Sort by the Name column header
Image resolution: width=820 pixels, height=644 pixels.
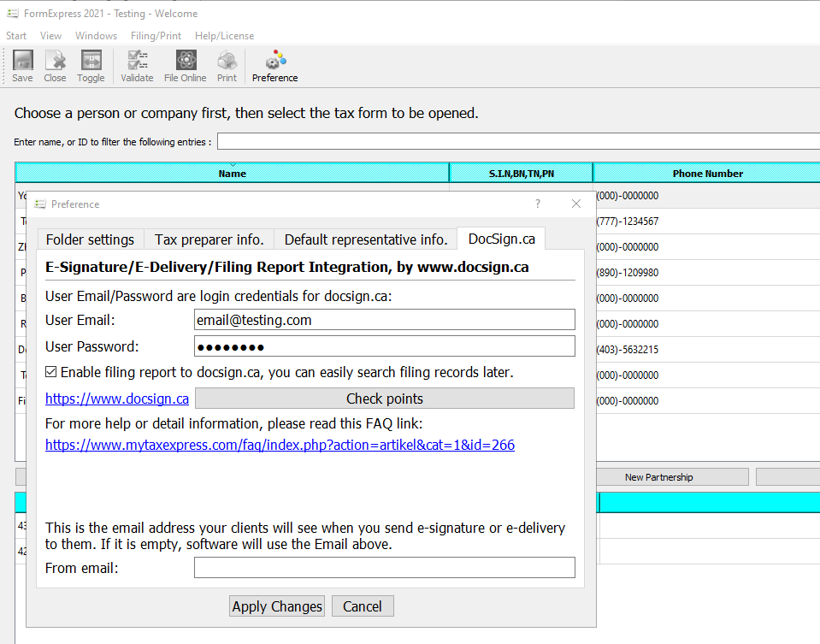(x=233, y=173)
